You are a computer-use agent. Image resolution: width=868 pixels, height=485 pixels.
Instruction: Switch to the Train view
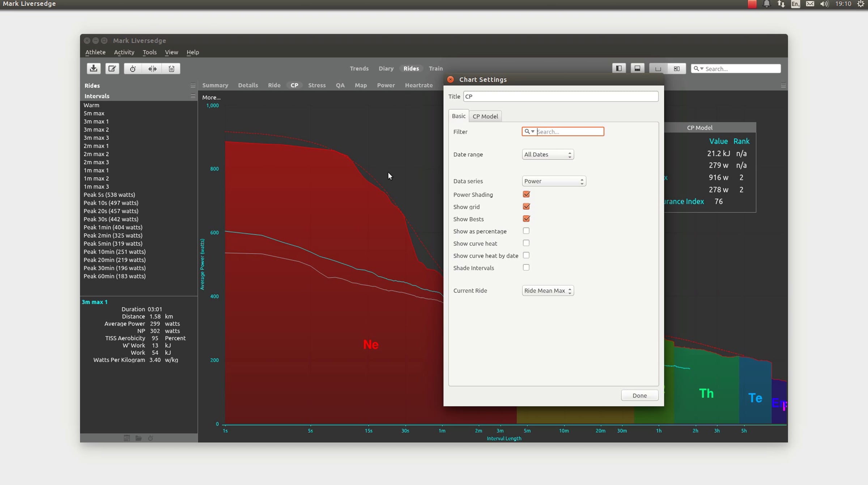(435, 68)
